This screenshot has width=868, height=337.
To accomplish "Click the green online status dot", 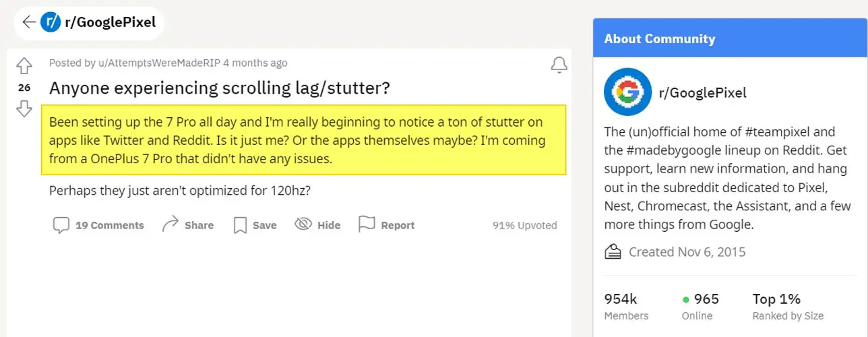I will (685, 299).
